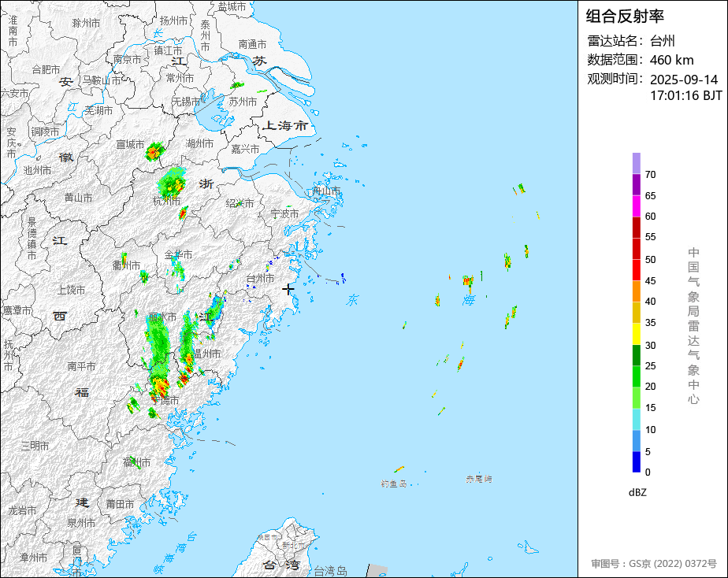This screenshot has height=578, width=728.
Task: Click the legend value 50
Action: (650, 259)
